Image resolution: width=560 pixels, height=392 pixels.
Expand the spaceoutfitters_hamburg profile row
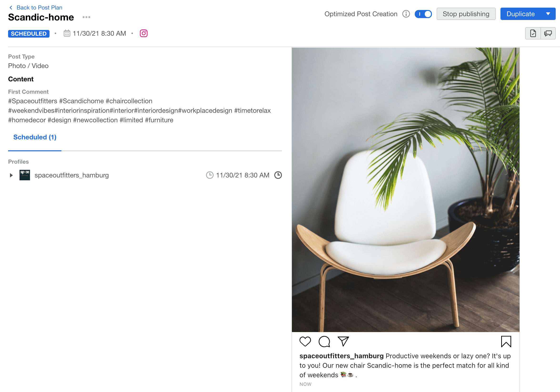11,175
